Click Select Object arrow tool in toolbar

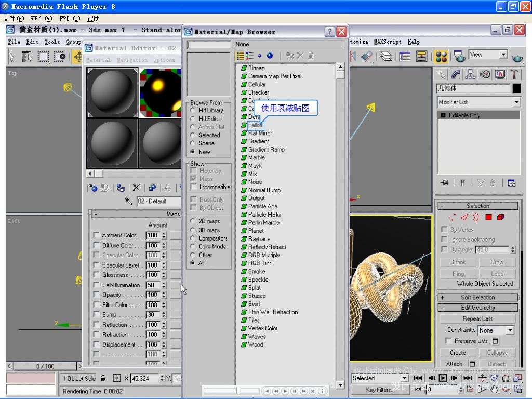[x=12, y=57]
